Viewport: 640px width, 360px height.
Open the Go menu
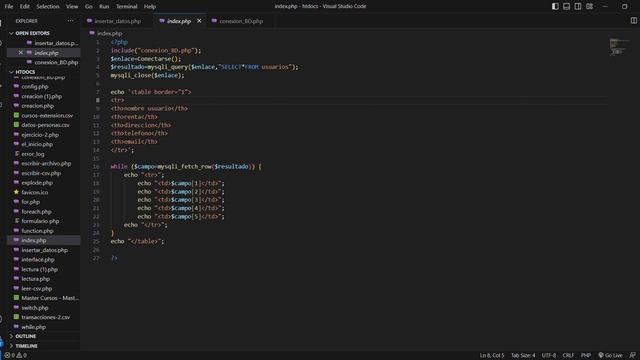pyautogui.click(x=89, y=7)
